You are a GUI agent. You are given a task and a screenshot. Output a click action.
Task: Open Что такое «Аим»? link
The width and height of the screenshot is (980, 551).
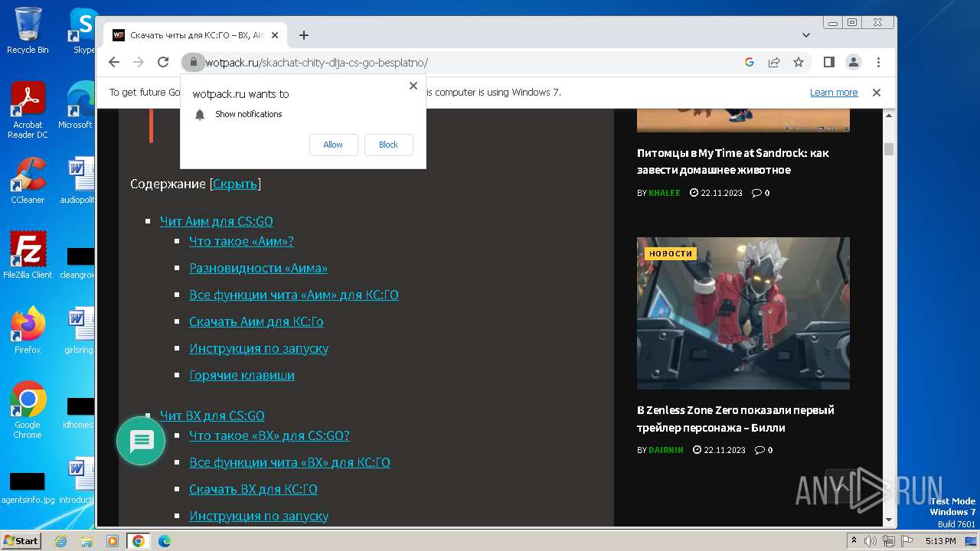point(241,241)
